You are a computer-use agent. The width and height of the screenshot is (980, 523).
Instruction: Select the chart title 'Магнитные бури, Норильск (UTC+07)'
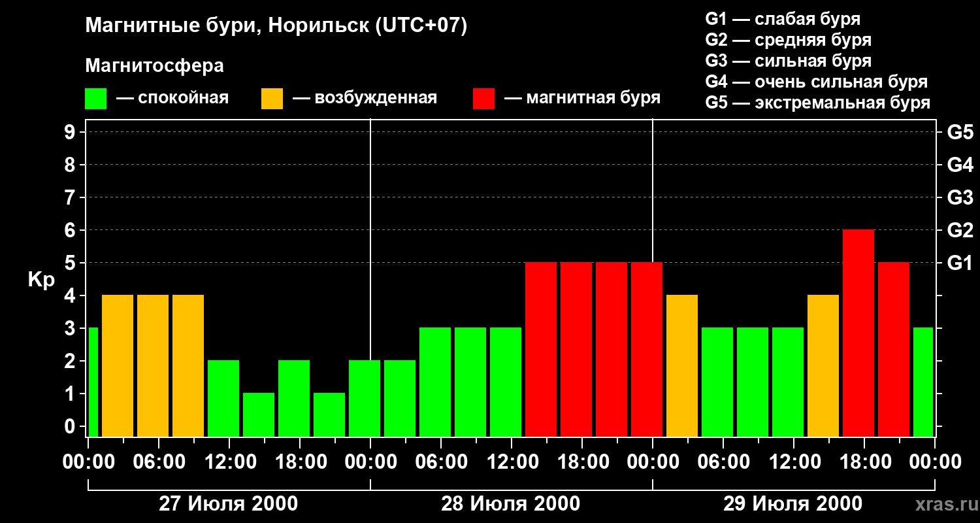coord(276,26)
